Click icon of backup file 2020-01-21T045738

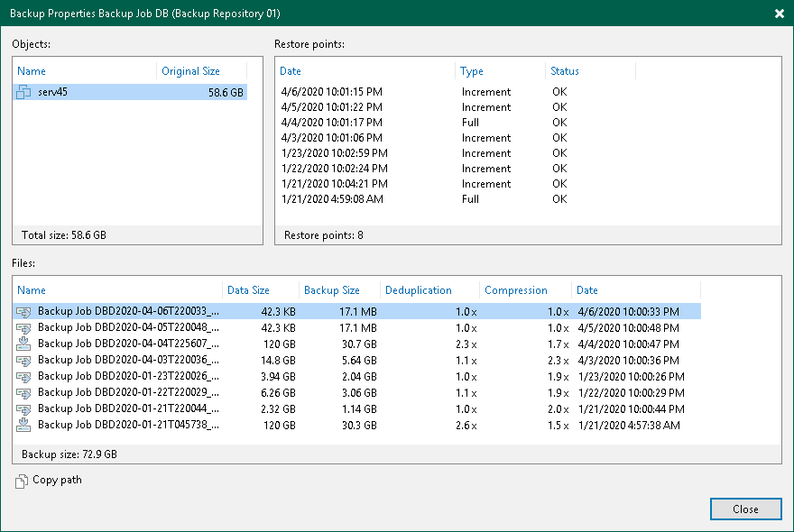24,425
